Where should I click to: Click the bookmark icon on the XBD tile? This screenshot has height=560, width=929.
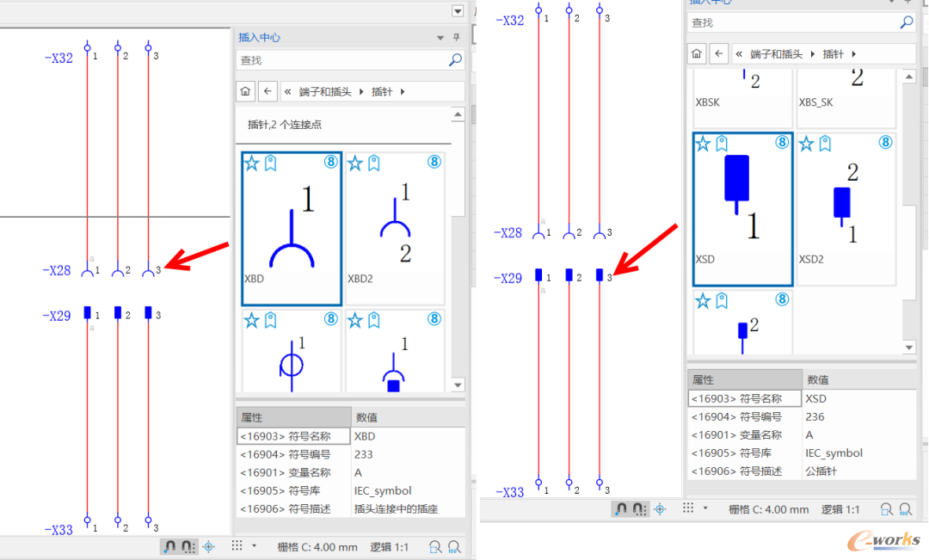pos(270,163)
